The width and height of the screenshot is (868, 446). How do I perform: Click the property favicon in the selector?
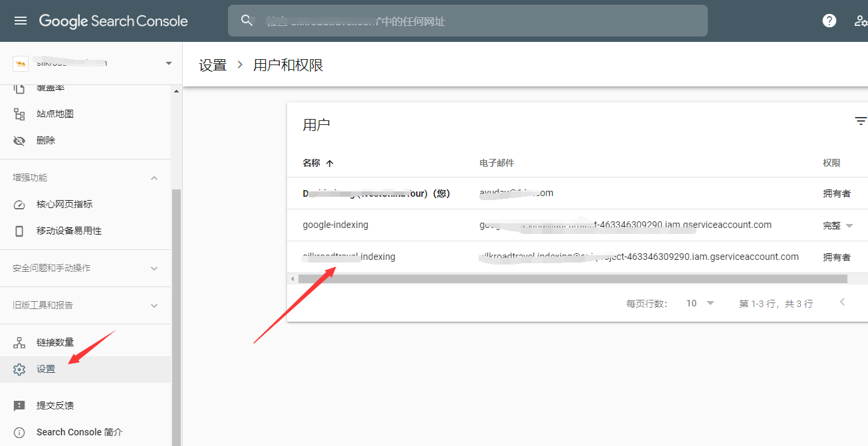[21, 63]
